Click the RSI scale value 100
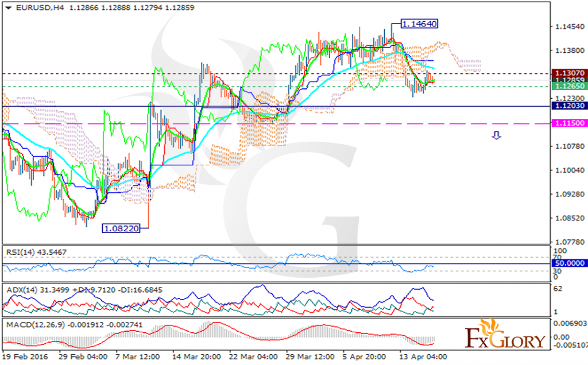The width and height of the screenshot is (588, 365). click(560, 251)
